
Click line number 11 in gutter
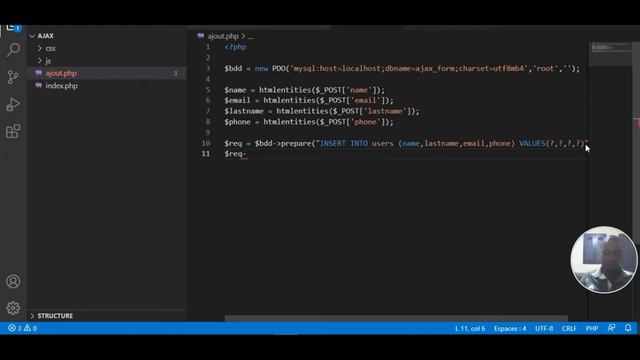pos(206,154)
